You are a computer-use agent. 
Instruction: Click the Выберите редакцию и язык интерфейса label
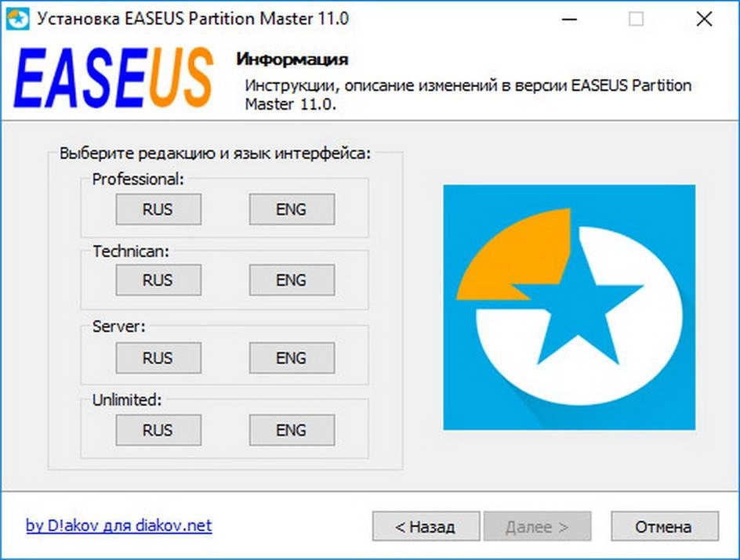click(x=216, y=154)
